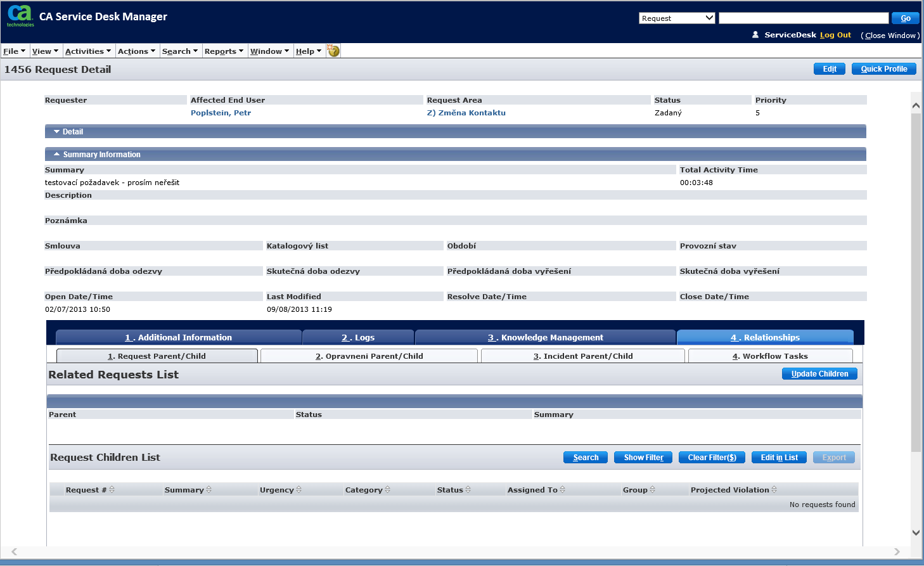Sort by Request # column arrows
Screen dimensions: 924x566
click(x=112, y=489)
